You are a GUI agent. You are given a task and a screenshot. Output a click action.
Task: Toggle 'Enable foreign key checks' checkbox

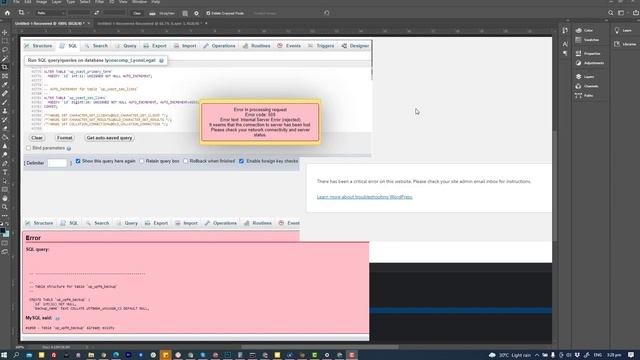(242, 161)
